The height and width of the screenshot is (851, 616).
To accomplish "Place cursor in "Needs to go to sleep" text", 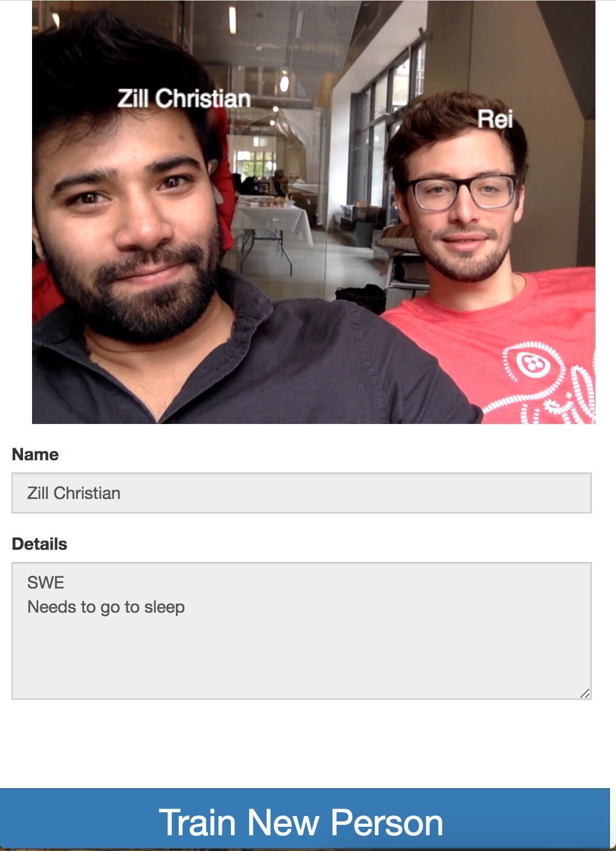I will coord(106,607).
